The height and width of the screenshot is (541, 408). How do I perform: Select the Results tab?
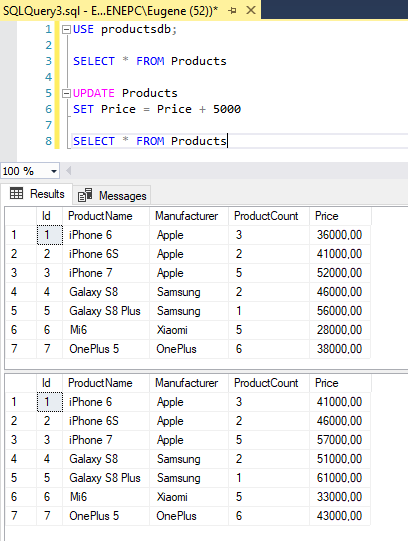pyautogui.click(x=37, y=194)
